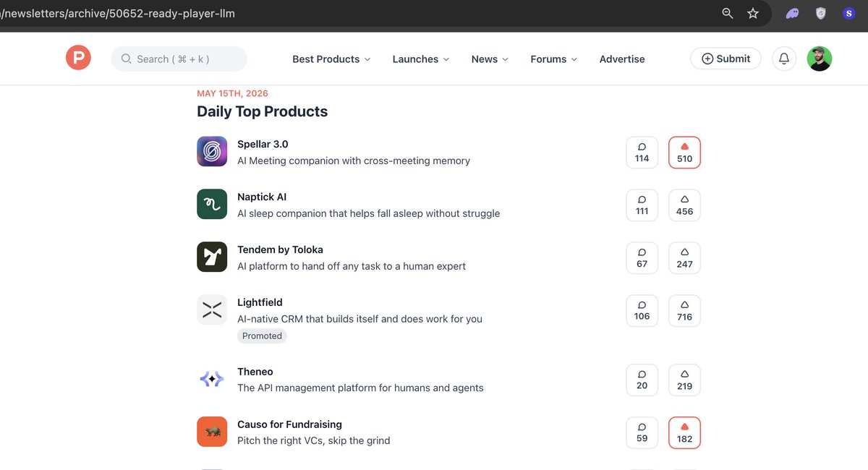Open notifications bell icon

coord(784,59)
